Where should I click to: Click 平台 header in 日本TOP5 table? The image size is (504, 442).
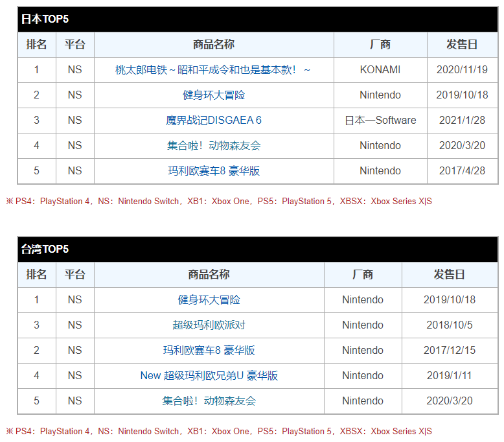pos(74,44)
